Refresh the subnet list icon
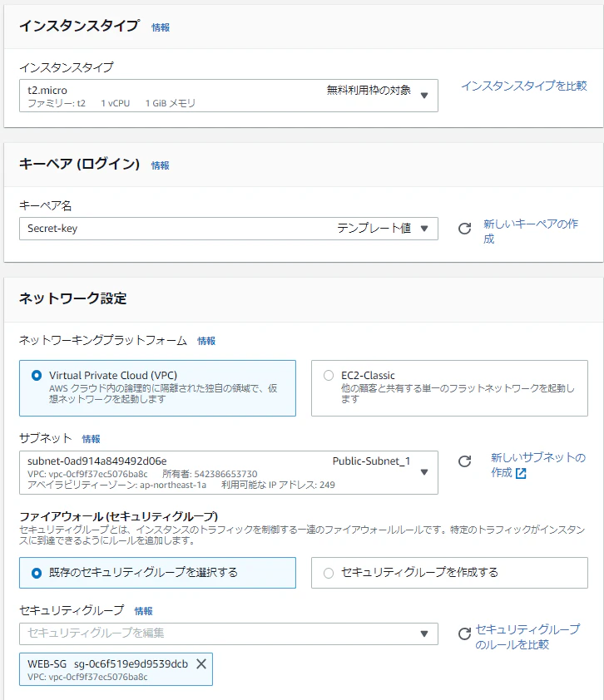 [x=464, y=461]
